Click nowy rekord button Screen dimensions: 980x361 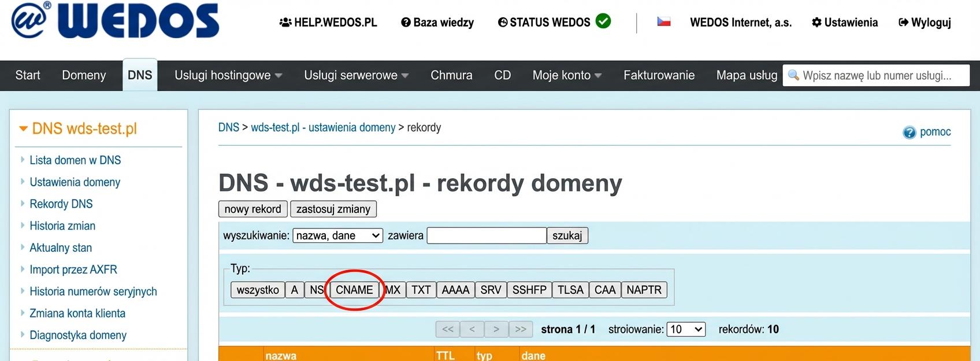253,209
